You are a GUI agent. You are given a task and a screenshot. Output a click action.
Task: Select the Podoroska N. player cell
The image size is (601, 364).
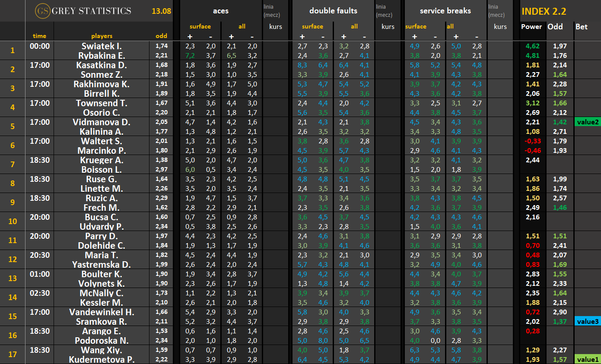click(102, 340)
